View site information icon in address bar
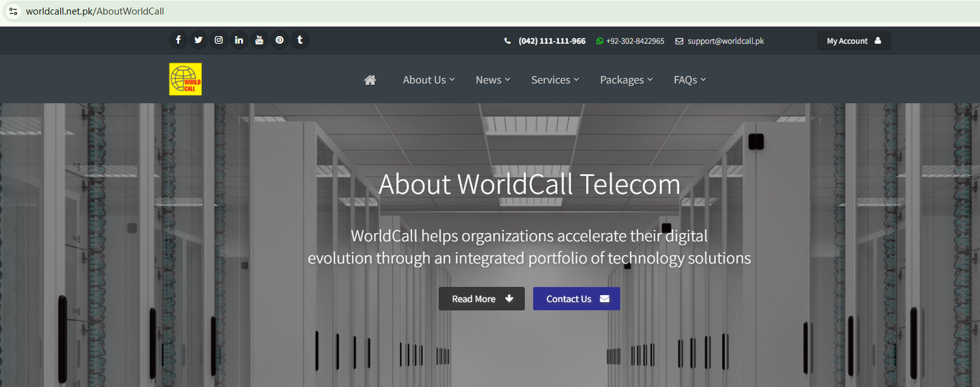The image size is (980, 387). coord(13,11)
